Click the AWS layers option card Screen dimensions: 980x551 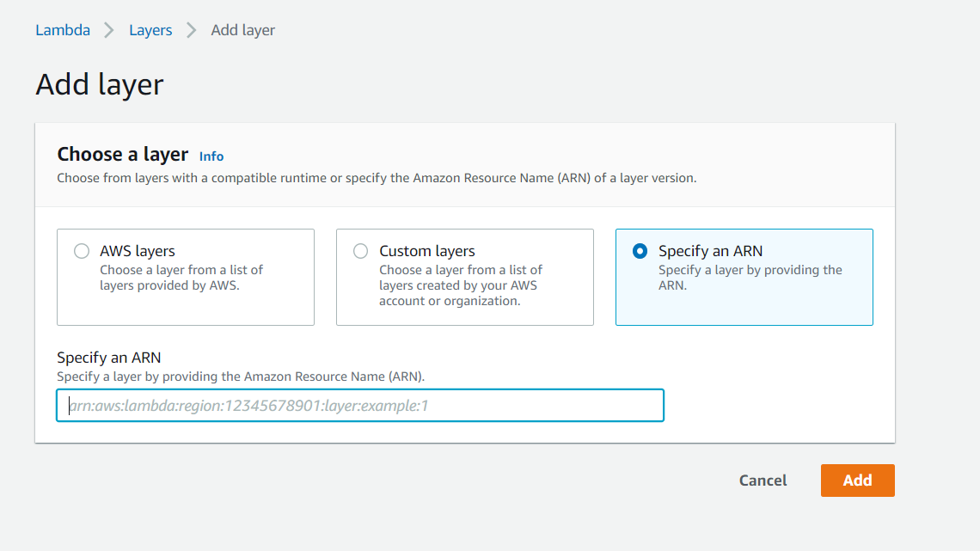pyautogui.click(x=186, y=277)
